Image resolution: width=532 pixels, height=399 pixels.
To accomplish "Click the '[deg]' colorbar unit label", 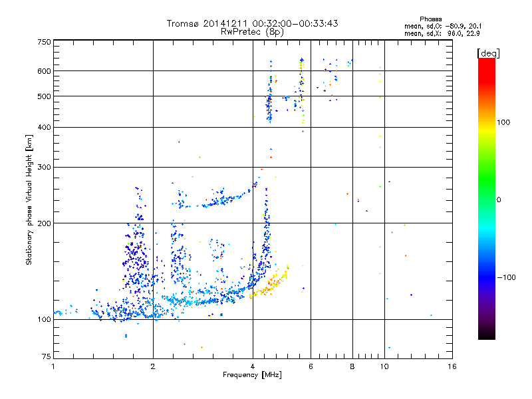I will click(488, 54).
